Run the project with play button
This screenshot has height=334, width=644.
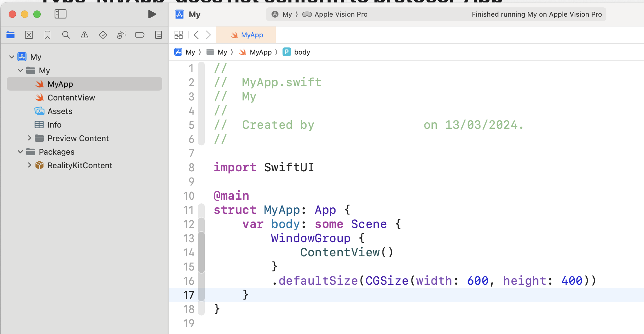[152, 14]
